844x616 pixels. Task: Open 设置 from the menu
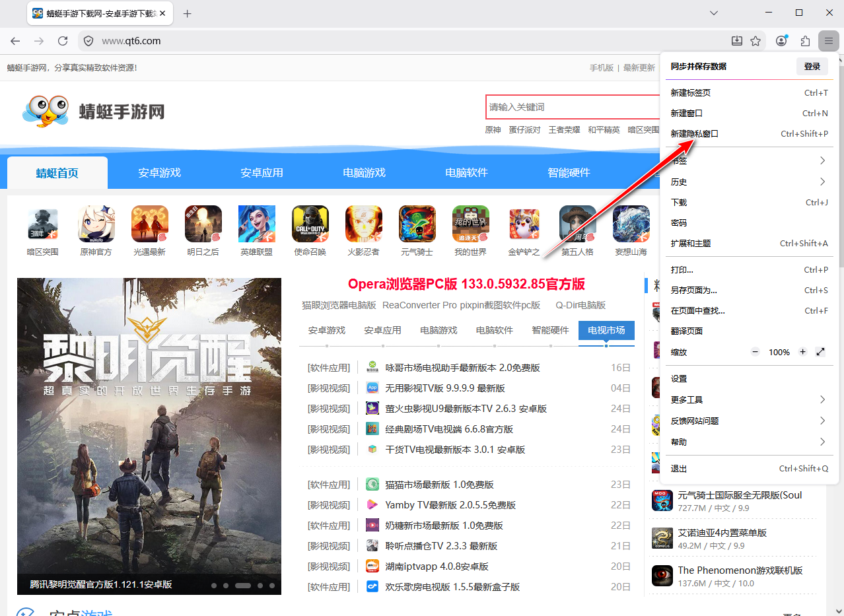pos(750,378)
